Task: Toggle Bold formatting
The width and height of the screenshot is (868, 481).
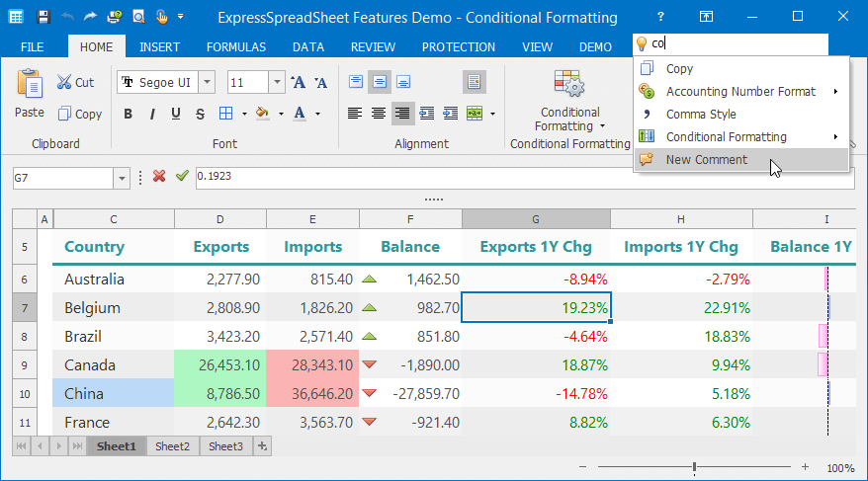Action: [128, 114]
